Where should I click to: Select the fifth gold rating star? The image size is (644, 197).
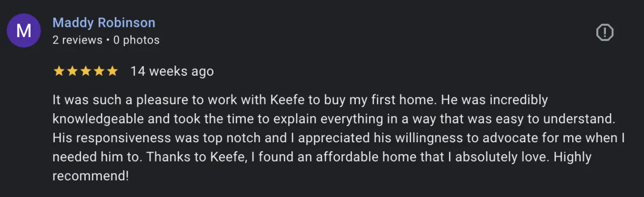point(112,71)
